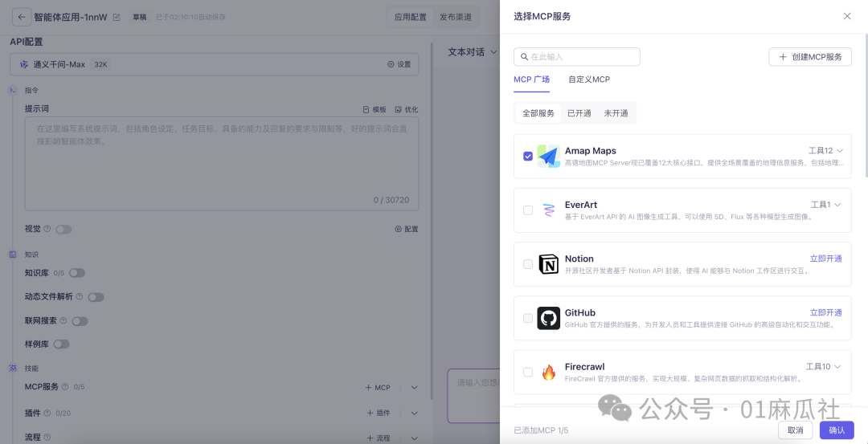Viewport: 868px width, 444px height.
Task: Open the 配置 option for 视觉
Action: [x=407, y=229]
